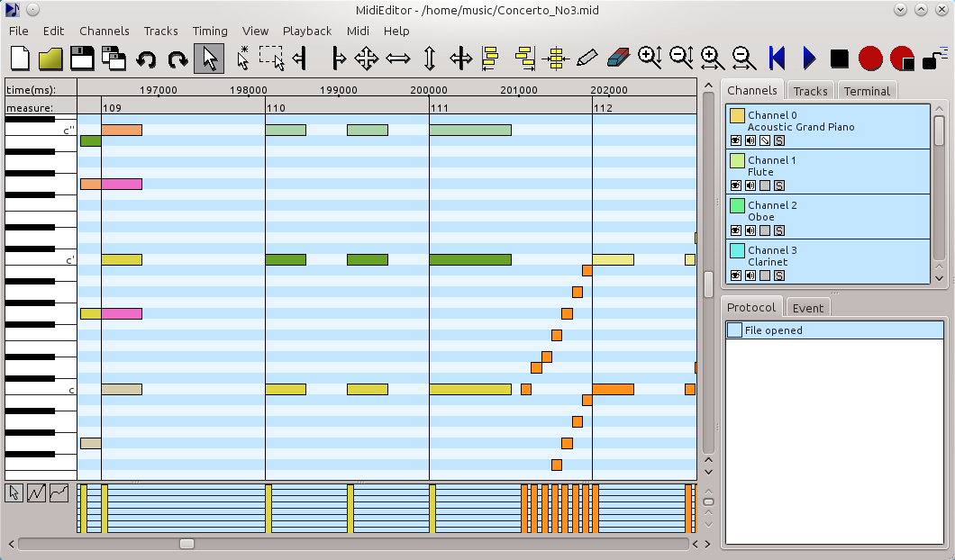Open the Channels menu in menu bar
Screen dimensions: 955x560
(105, 31)
